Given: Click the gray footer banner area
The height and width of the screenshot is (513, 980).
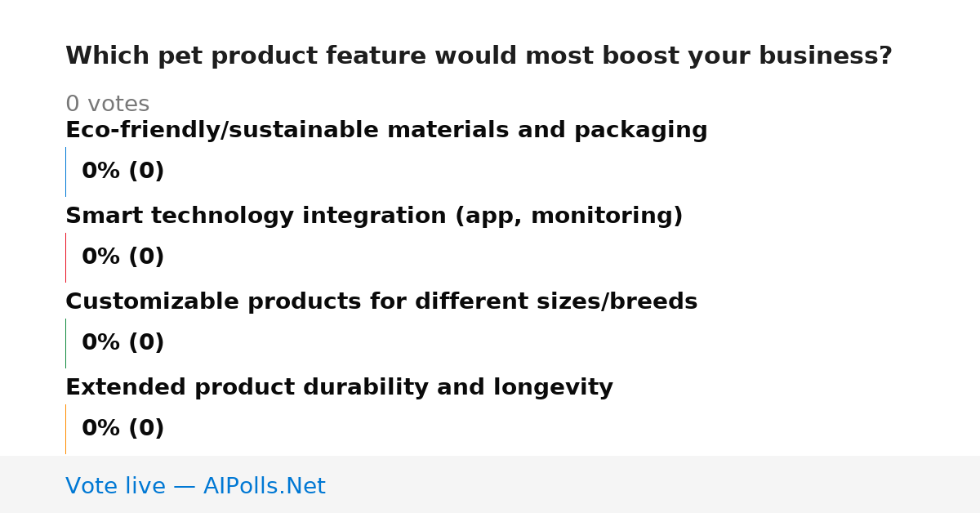Looking at the screenshot, I should (x=490, y=484).
